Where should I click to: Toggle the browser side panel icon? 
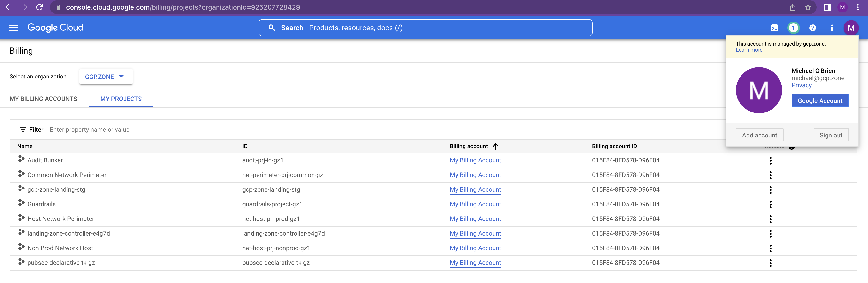[x=827, y=7]
